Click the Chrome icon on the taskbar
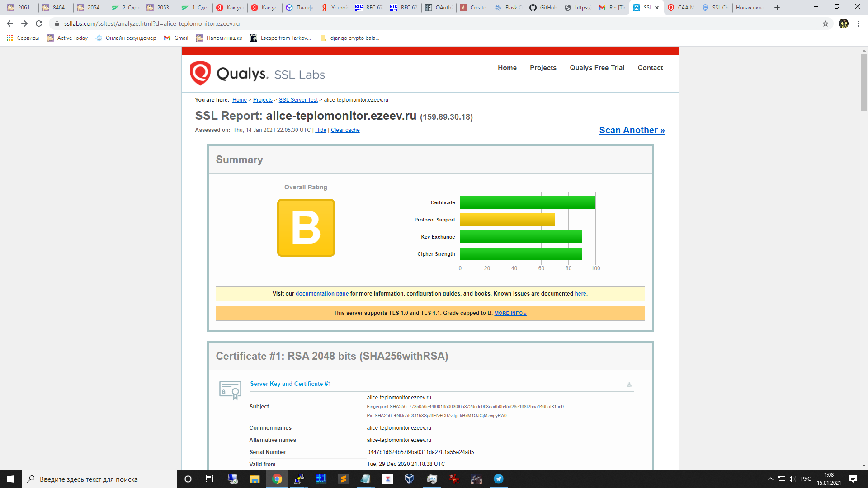 coord(277,479)
